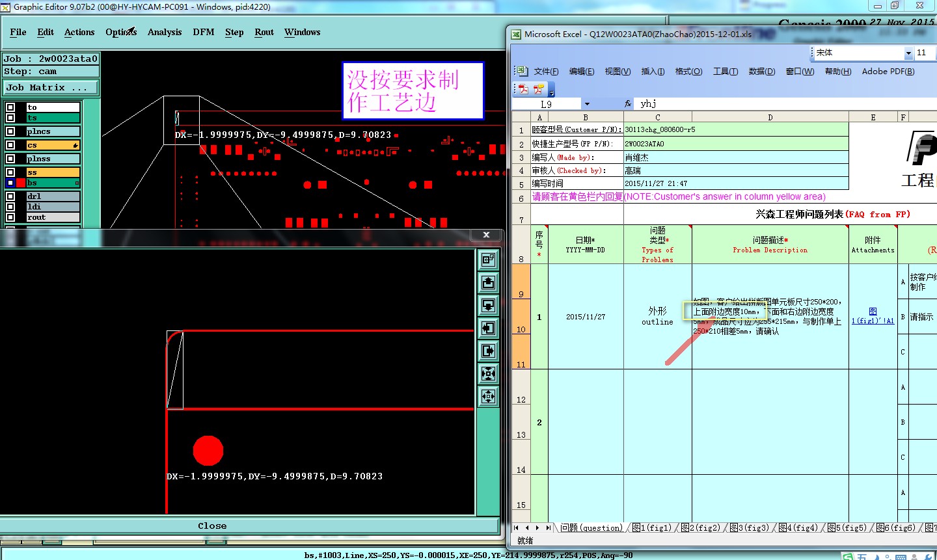Image resolution: width=937 pixels, height=560 pixels.
Task: Open Excel 视图(V) menu
Action: click(x=618, y=72)
